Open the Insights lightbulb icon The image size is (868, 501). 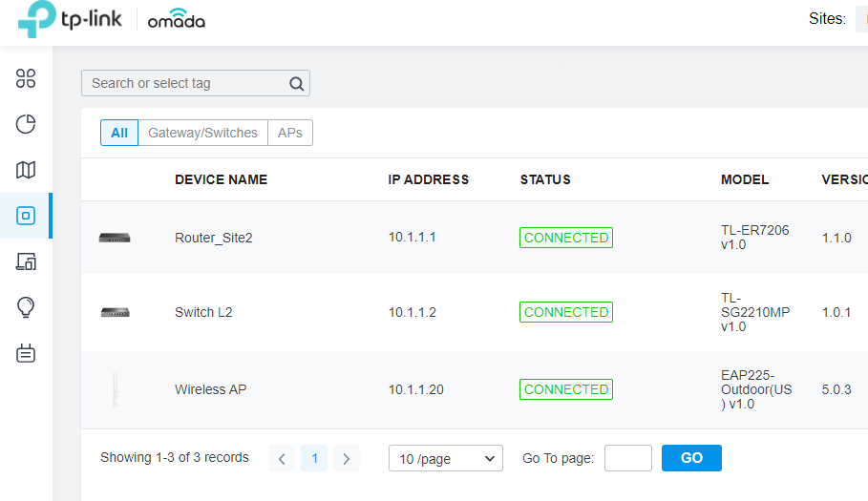pyautogui.click(x=26, y=307)
